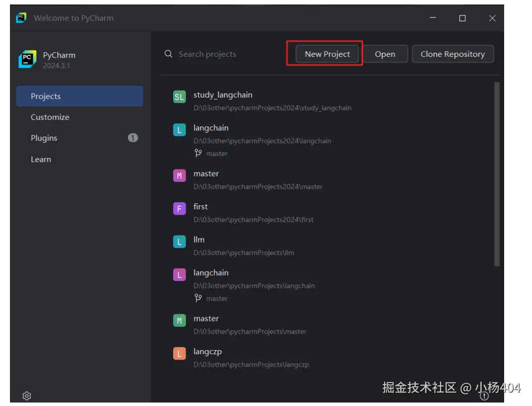Click the orange L icon for langczp
This screenshot has width=532, height=406.
tap(180, 353)
